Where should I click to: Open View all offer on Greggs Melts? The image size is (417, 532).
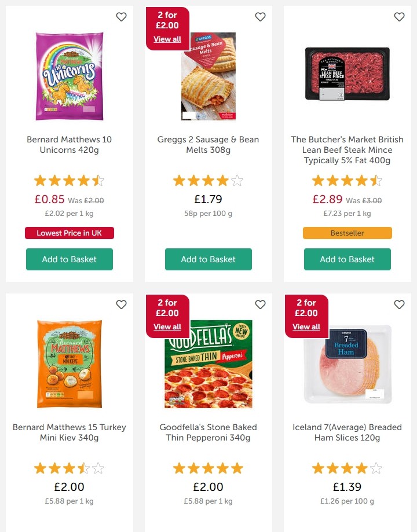167,39
